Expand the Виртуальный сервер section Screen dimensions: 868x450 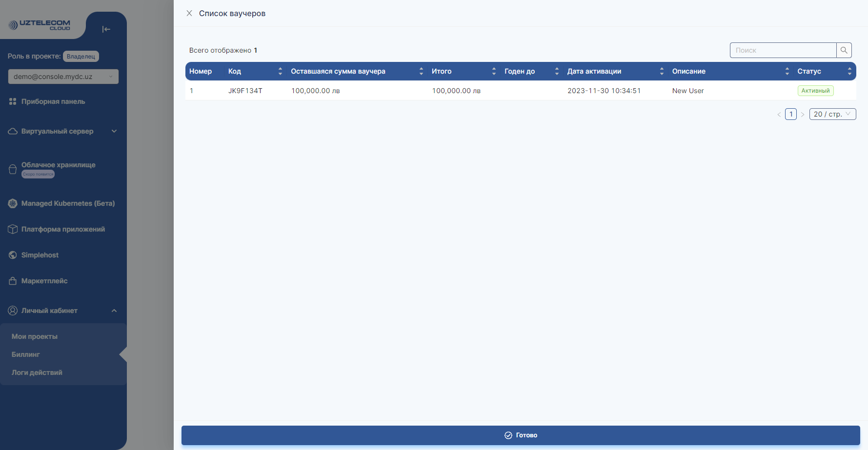point(114,131)
